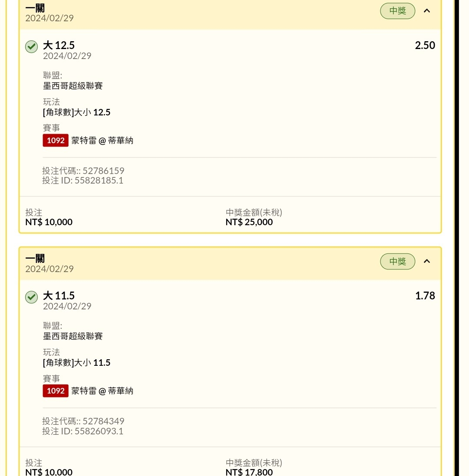Screen dimensions: 469x476
Task: Click the 中獎 badge on first bet
Action: pyautogui.click(x=397, y=11)
